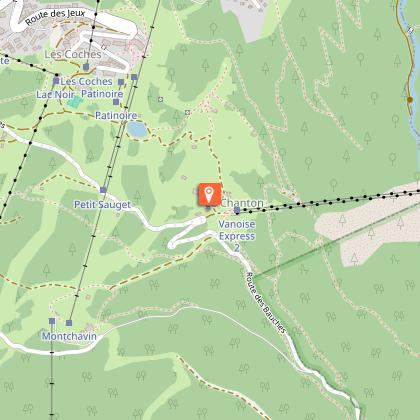Screen dimensions: 420x420
Task: Click the turquoise ice rink patch beside Lac Noir
Action: coord(74,101)
